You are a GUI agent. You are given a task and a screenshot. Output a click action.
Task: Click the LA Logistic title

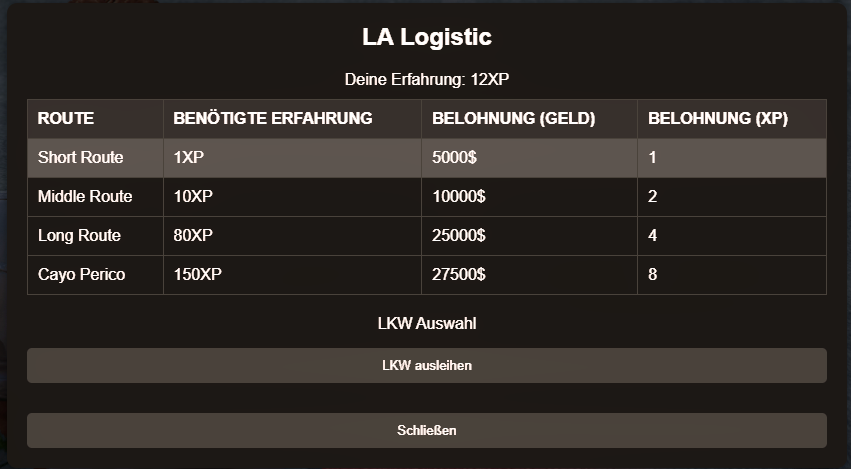[427, 38]
